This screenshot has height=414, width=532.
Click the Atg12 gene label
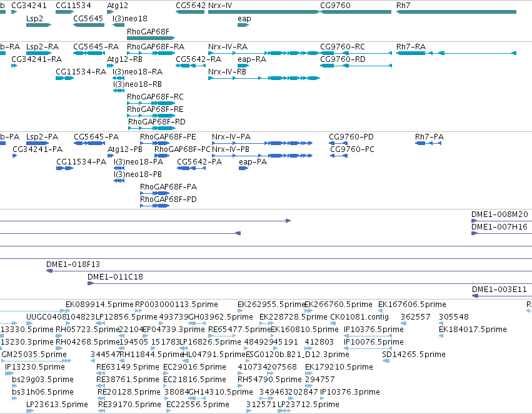pos(118,6)
